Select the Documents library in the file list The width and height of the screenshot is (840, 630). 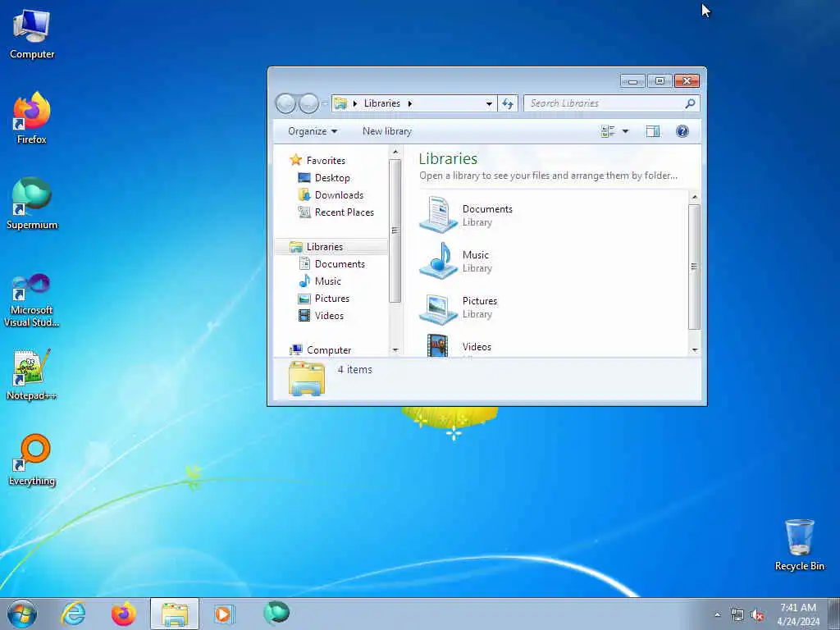point(466,215)
